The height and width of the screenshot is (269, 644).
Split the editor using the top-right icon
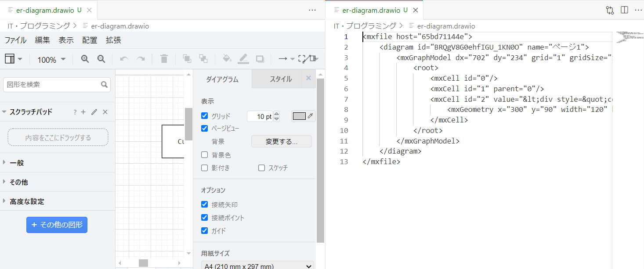624,10
